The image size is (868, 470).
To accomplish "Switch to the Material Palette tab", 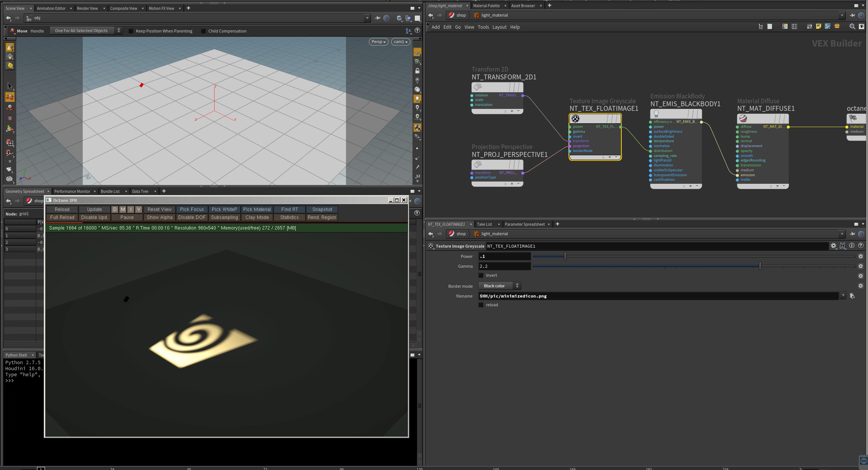I will (486, 6).
